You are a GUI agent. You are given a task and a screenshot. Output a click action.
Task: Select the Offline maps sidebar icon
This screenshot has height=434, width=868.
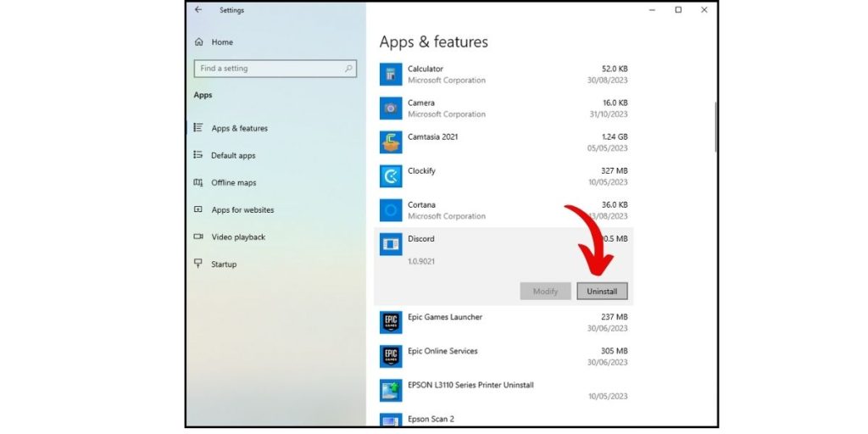[x=198, y=183]
